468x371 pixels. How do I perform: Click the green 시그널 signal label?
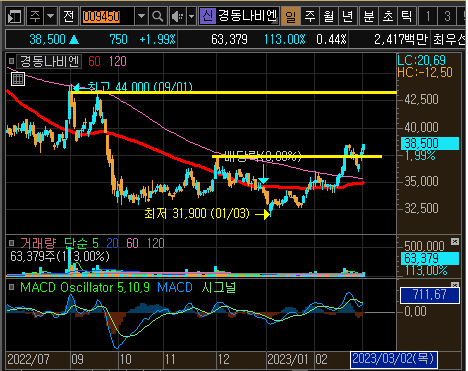[219, 287]
